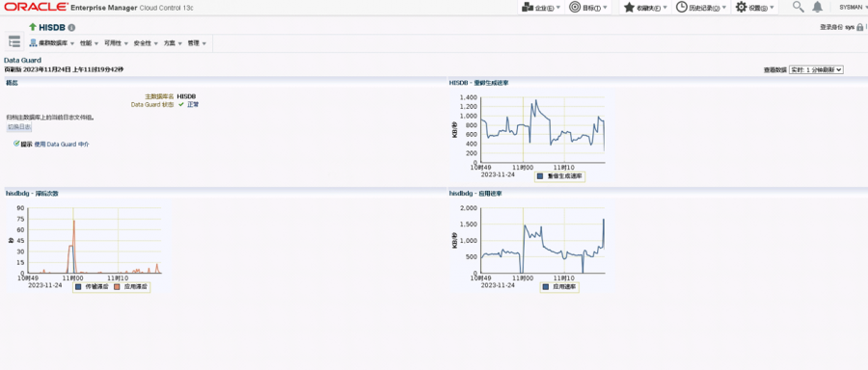Image resolution: width=868 pixels, height=370 pixels.
Task: Click the info icon beside HISDB
Action: [72, 28]
